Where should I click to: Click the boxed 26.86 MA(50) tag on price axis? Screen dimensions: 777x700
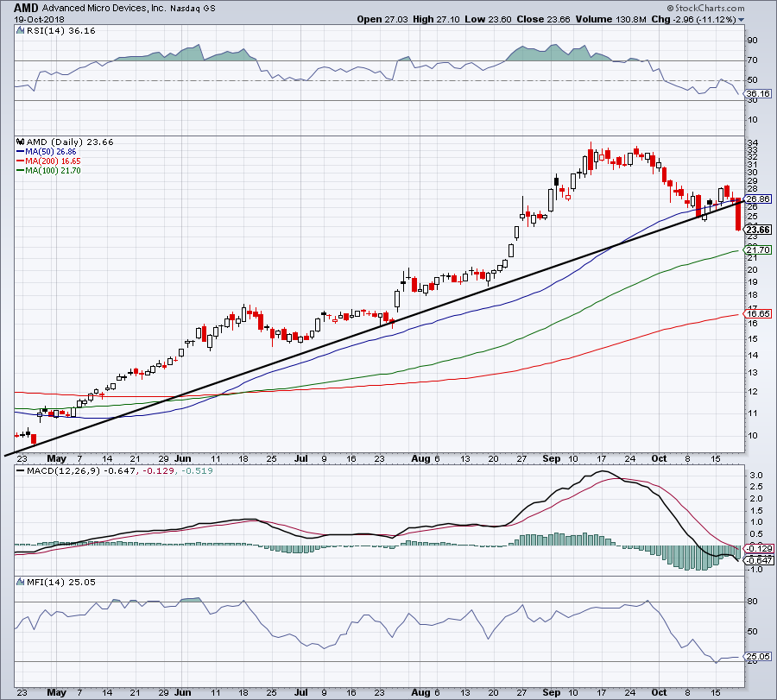pos(758,199)
